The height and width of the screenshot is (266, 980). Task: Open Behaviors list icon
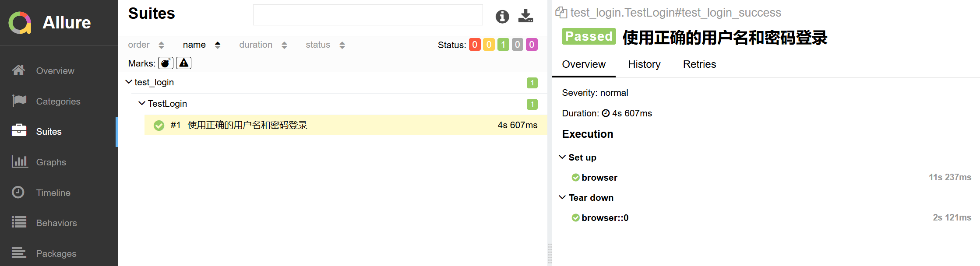19,223
